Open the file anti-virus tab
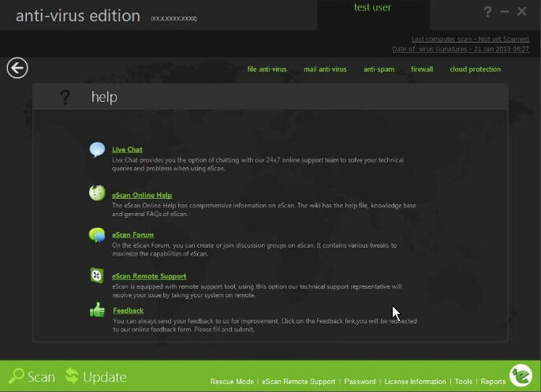The image size is (541, 392). (x=267, y=69)
